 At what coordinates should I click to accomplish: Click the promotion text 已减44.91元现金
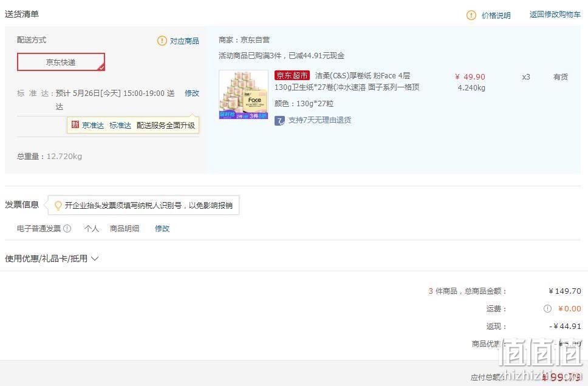[x=316, y=56]
